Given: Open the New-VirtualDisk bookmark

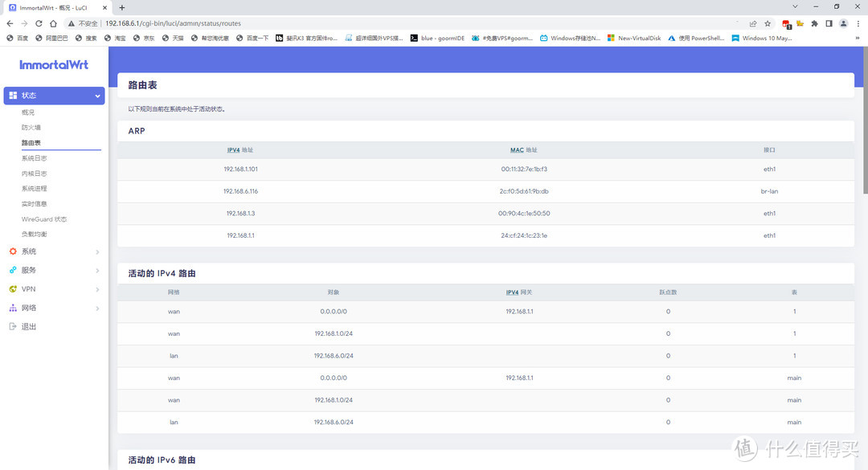Looking at the screenshot, I should (634, 39).
